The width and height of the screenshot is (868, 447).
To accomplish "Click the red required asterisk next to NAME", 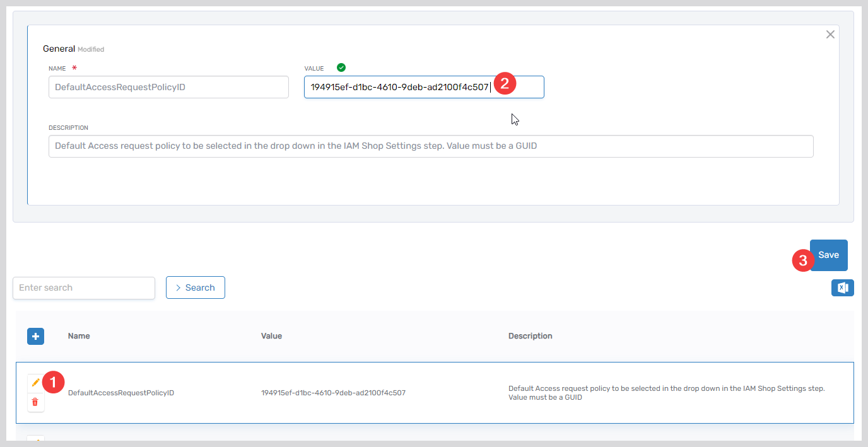I will [74, 67].
